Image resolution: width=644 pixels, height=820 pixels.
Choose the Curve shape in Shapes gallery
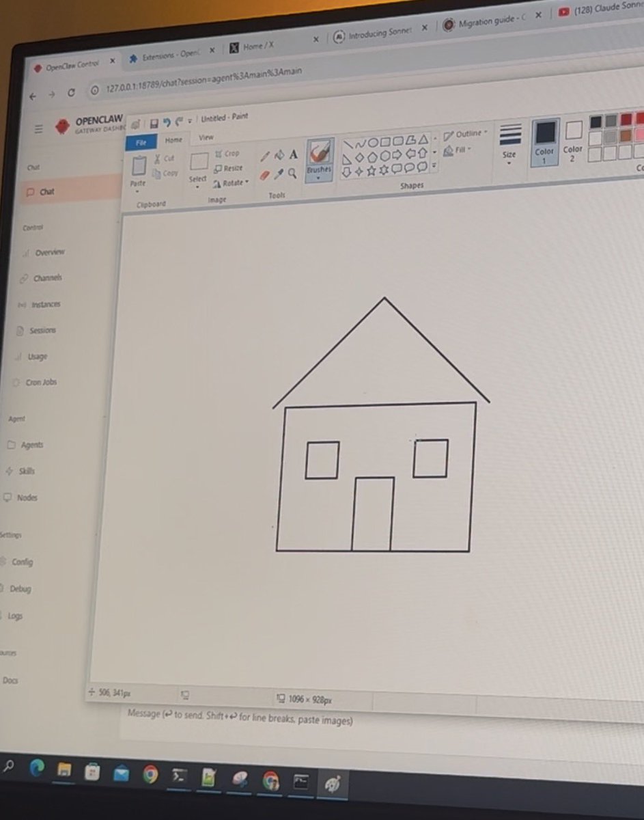click(361, 143)
